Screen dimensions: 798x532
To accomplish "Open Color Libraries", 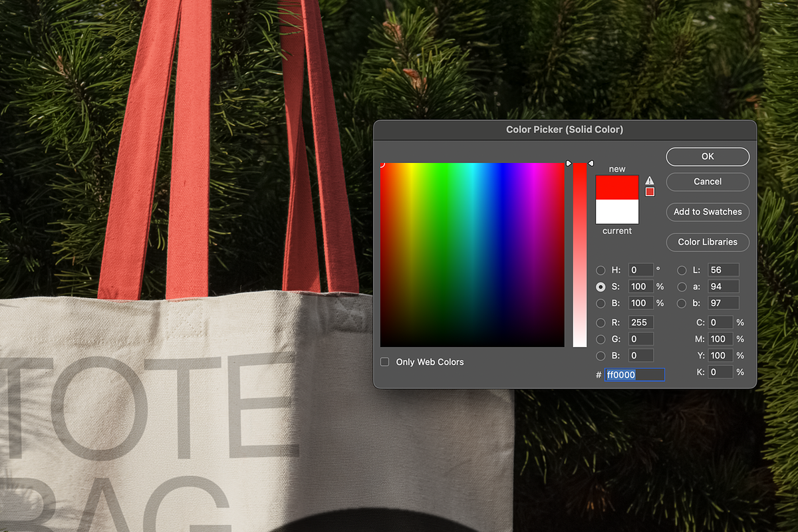I will 708,242.
